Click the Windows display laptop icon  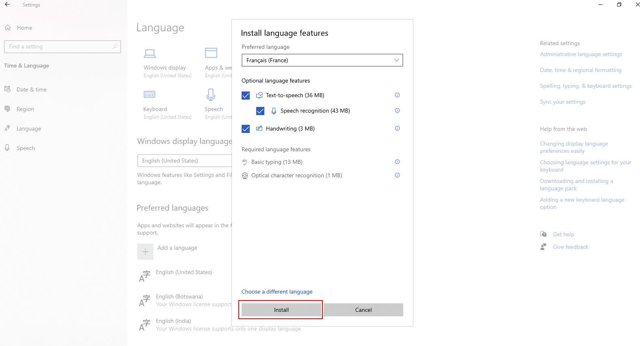pos(150,53)
